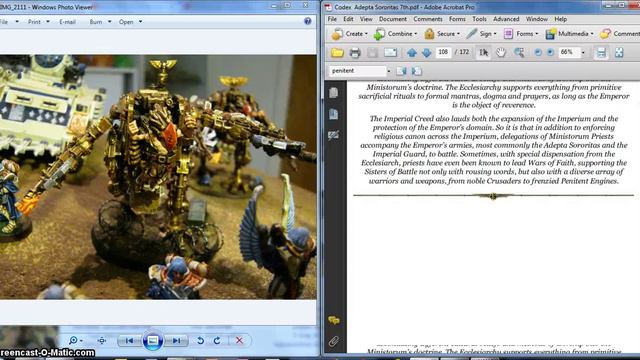Click the Sign pen icon
This screenshot has height=360, width=640.
472,34
